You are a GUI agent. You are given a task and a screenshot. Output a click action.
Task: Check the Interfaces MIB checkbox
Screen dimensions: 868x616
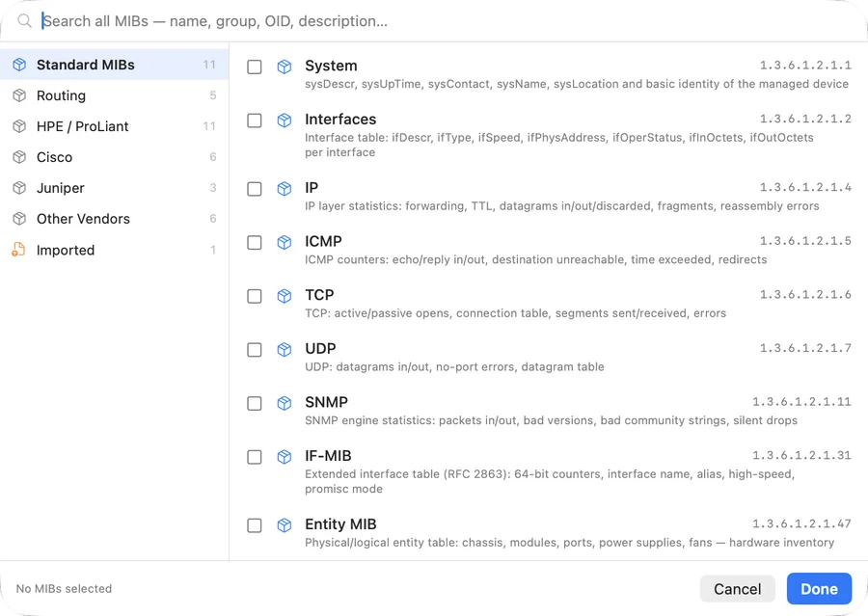[x=255, y=121]
